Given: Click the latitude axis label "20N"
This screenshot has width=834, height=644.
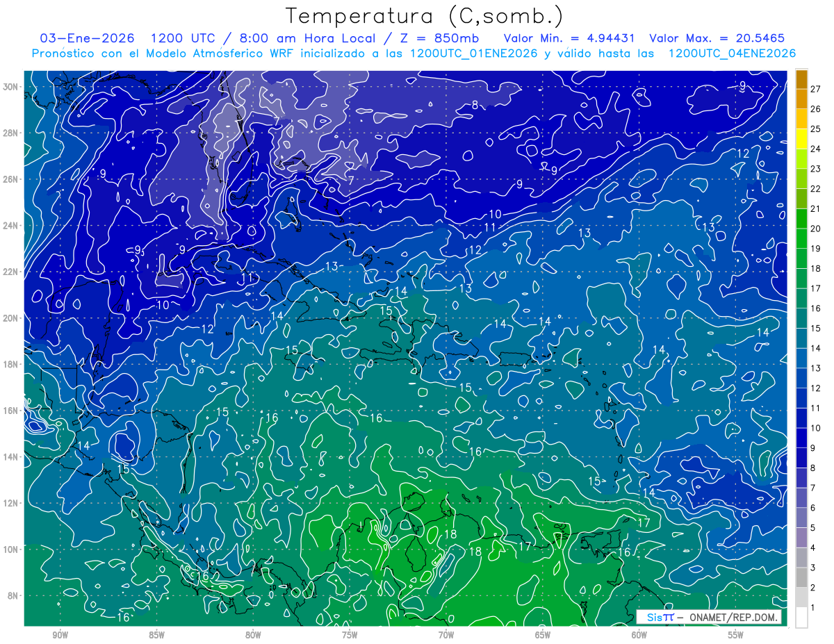Looking at the screenshot, I should 11,318.
